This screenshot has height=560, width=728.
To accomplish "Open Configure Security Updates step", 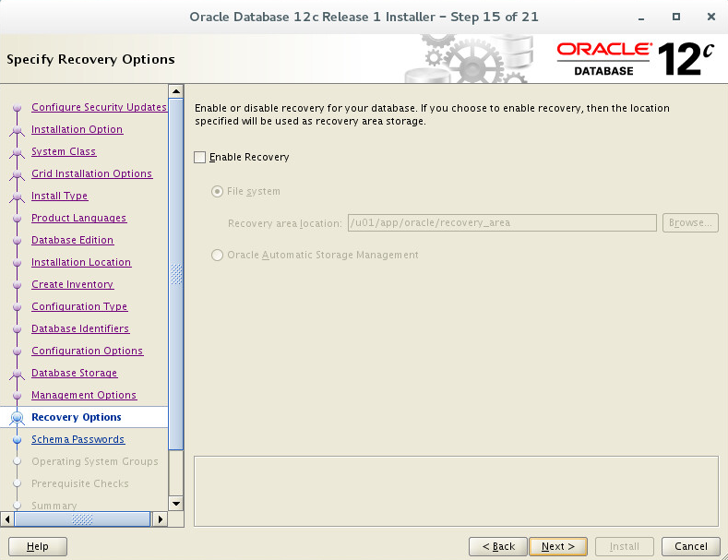I will click(99, 107).
